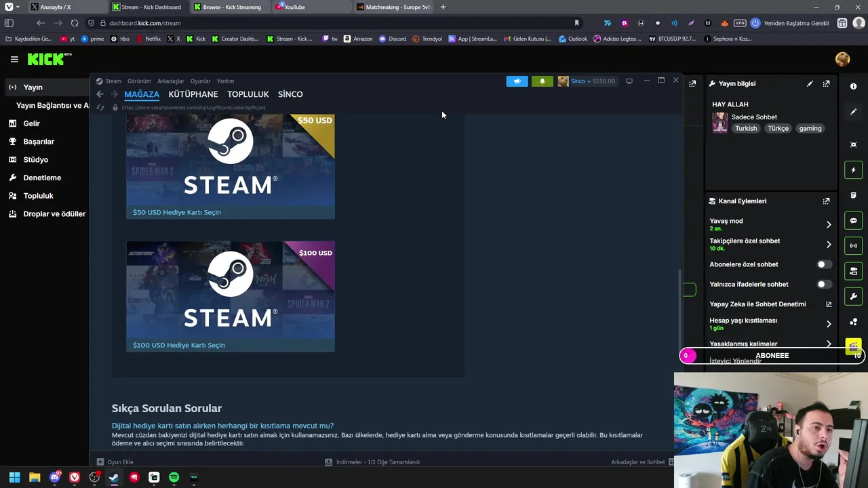This screenshot has height=488, width=868.
Task: Click the info icon in Kick right toolbar
Action: 853,87
